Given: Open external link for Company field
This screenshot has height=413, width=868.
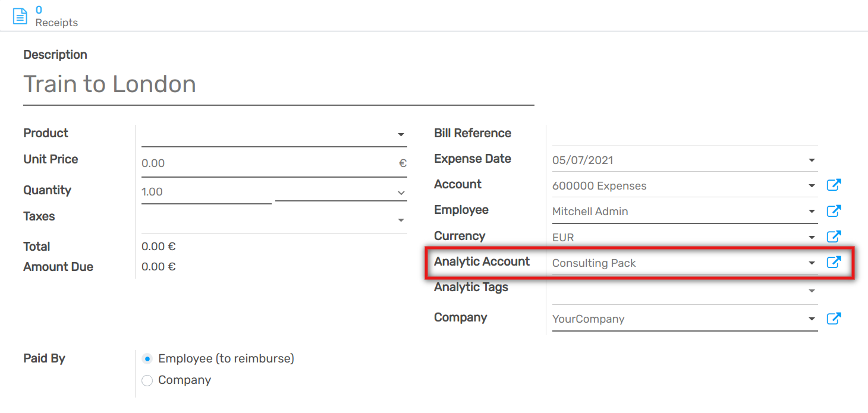Looking at the screenshot, I should click(834, 319).
